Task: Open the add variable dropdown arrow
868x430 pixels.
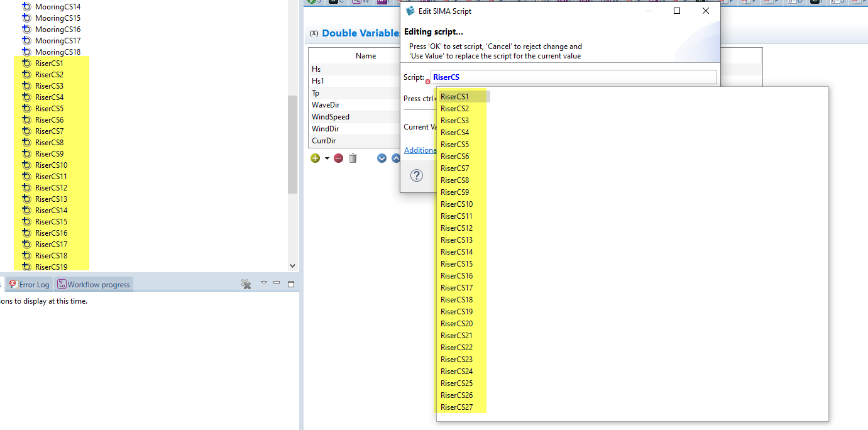Action: pyautogui.click(x=327, y=158)
